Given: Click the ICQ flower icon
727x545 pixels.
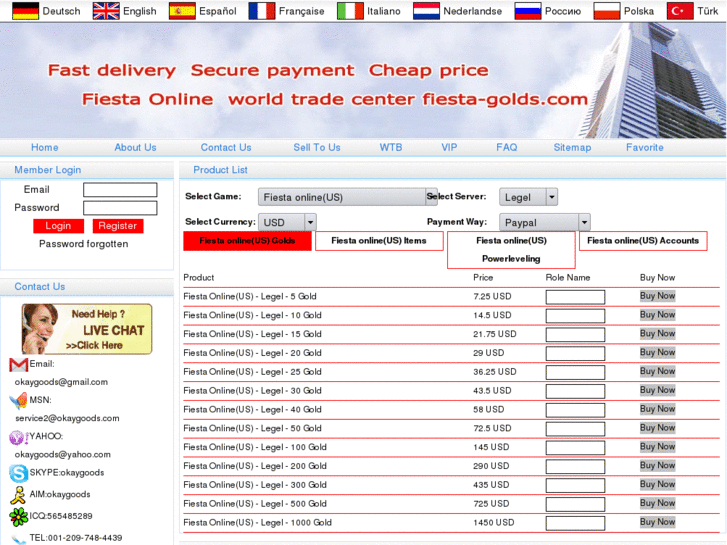Looking at the screenshot, I should tap(19, 517).
